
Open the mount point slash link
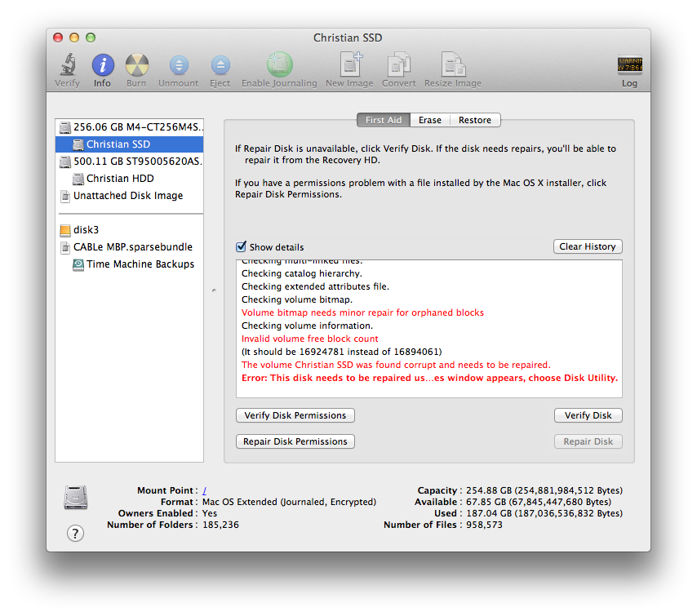[205, 490]
